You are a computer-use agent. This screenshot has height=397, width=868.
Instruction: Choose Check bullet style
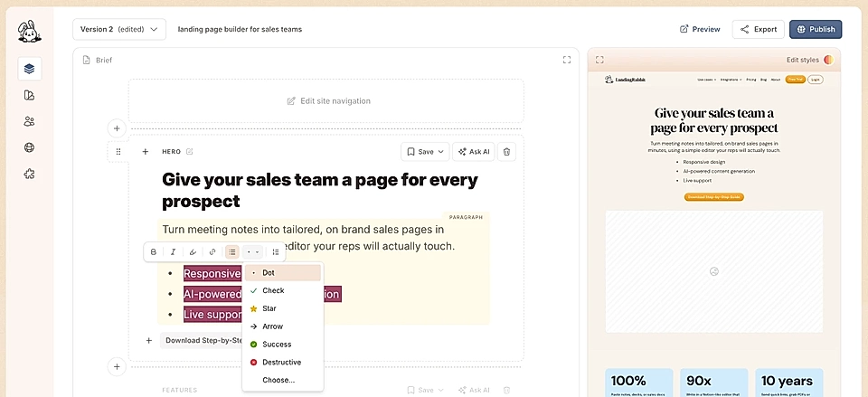point(283,290)
